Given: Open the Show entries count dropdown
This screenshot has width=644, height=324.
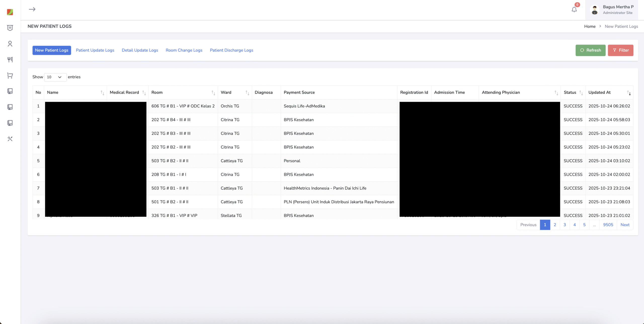Looking at the screenshot, I should click(x=55, y=77).
